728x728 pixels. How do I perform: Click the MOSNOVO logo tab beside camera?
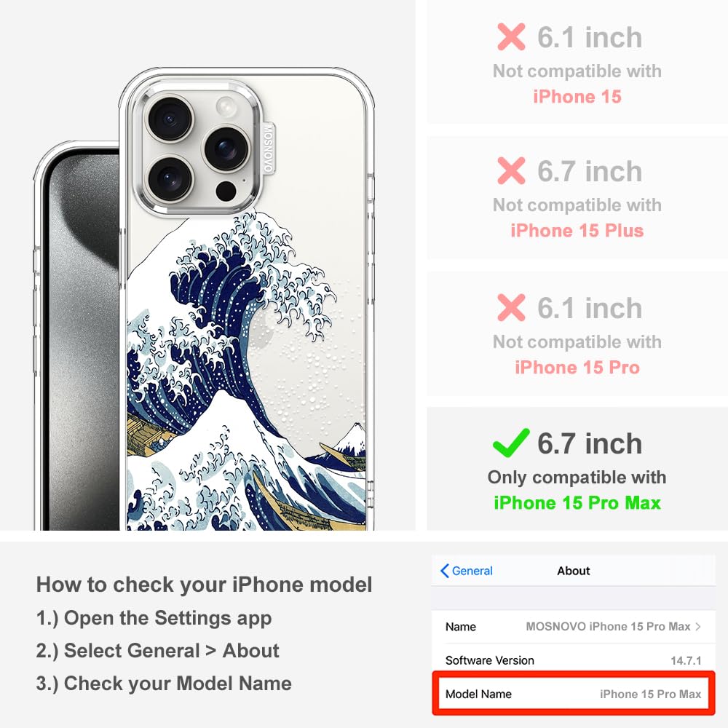(x=268, y=148)
